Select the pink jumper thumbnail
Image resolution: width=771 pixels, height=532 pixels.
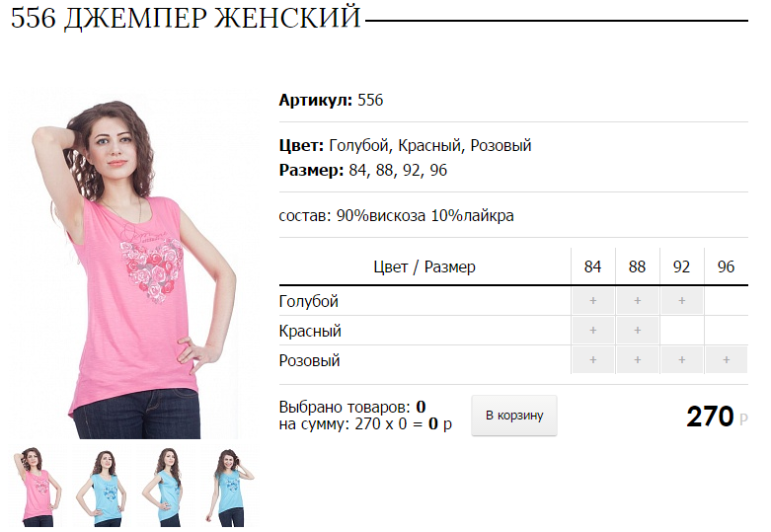[x=39, y=487]
